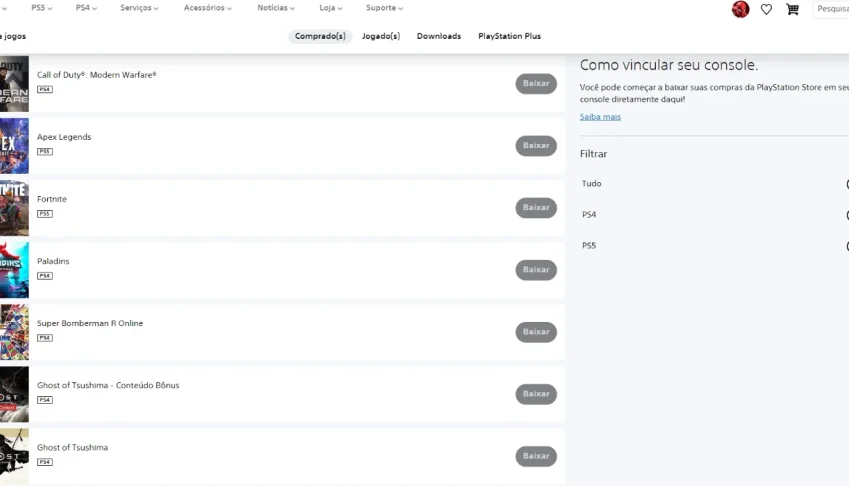This screenshot has height=486, width=849.
Task: Click the Paladins title text
Action: (53, 261)
